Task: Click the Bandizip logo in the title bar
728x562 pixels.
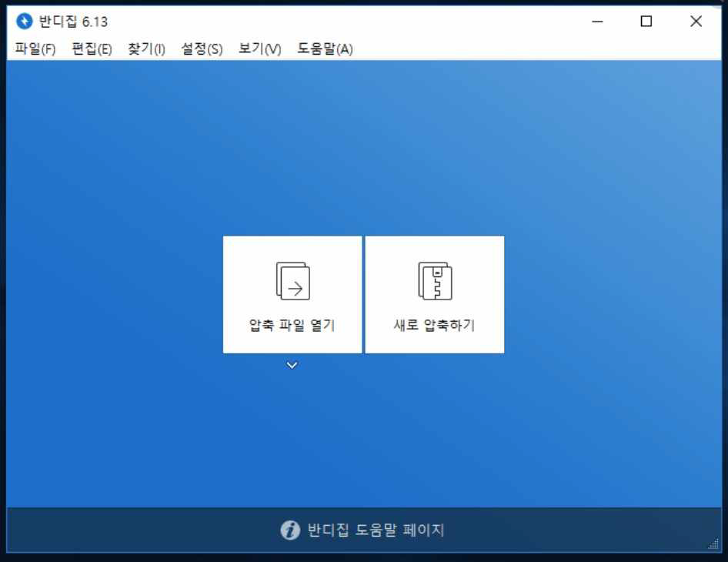Action: tap(24, 22)
